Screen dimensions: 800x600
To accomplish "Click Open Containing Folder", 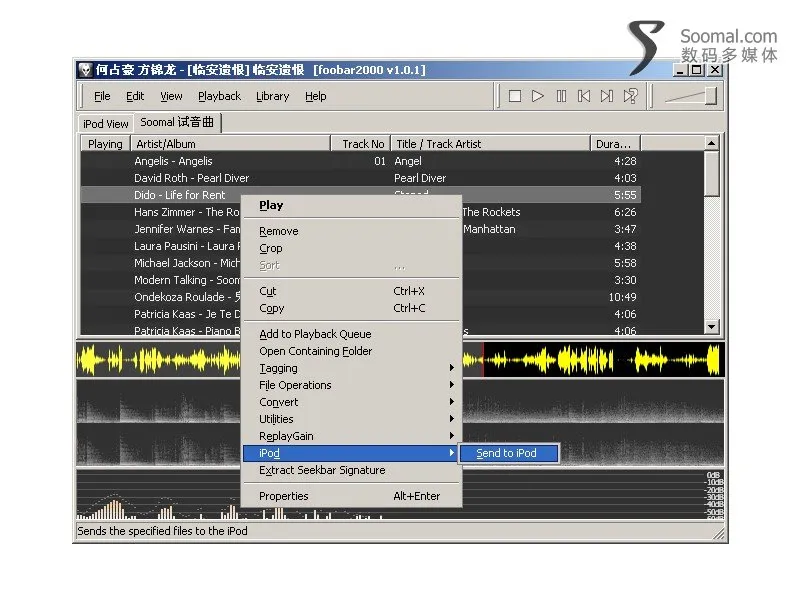I will (352, 351).
